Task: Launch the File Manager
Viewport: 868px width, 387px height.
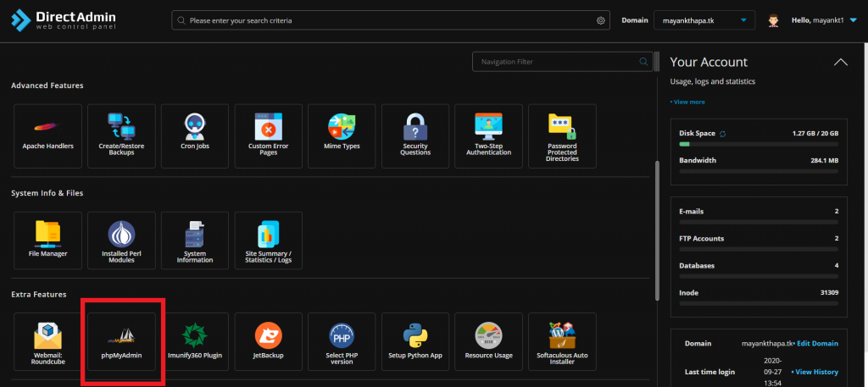Action: pos(47,240)
